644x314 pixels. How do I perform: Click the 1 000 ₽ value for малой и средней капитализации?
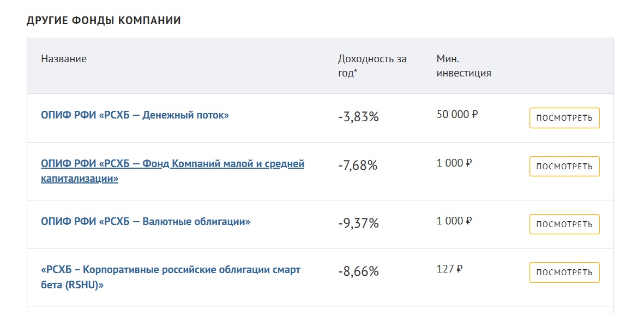pyautogui.click(x=454, y=163)
